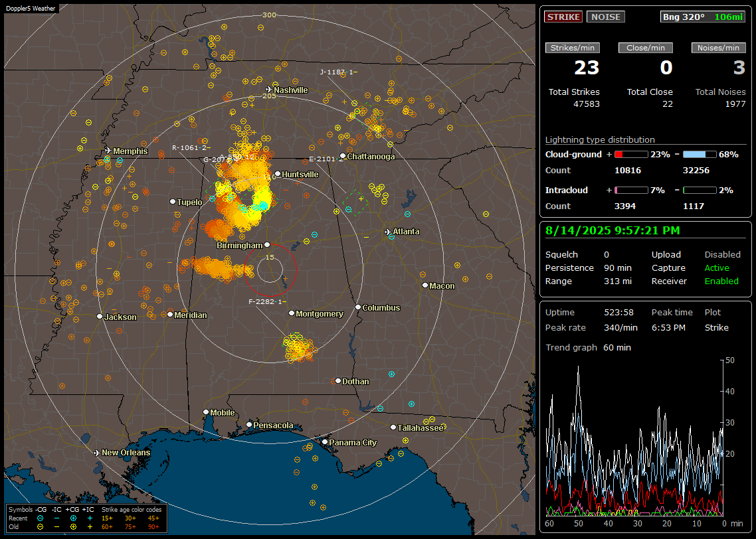Click the Nashville airport marker icon
Image resolution: width=756 pixels, height=539 pixels.
[x=268, y=90]
